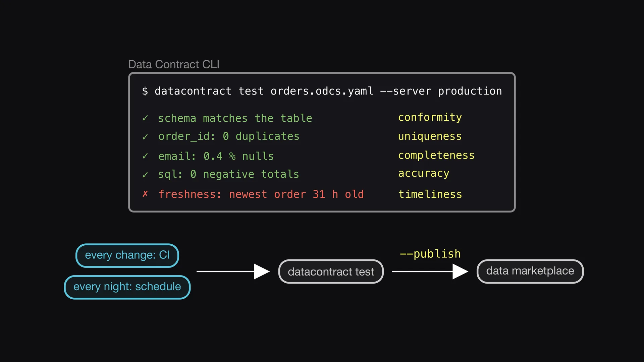Click the checkmark beside order_id duplicates

click(145, 137)
